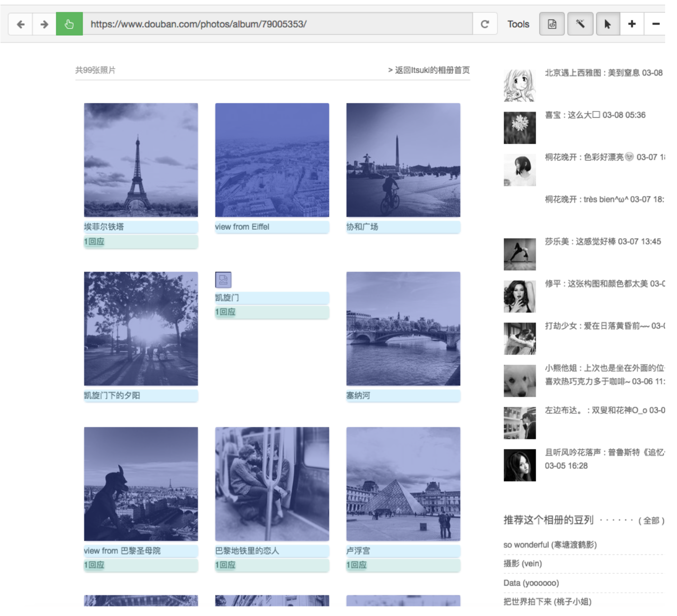
Task: Click the 凯旋门下的夕阳 caption
Action: point(112,395)
